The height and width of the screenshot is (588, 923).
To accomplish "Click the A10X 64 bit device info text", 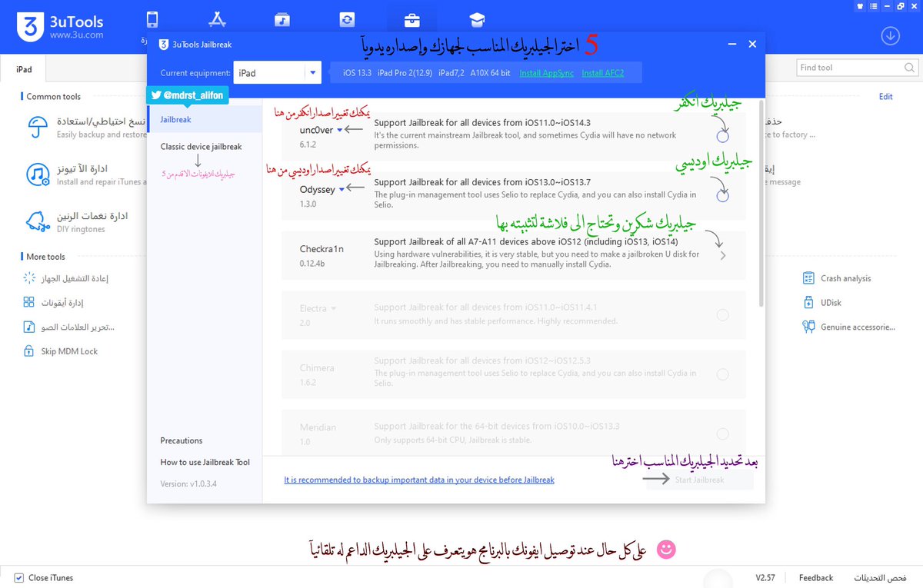I will 491,73.
